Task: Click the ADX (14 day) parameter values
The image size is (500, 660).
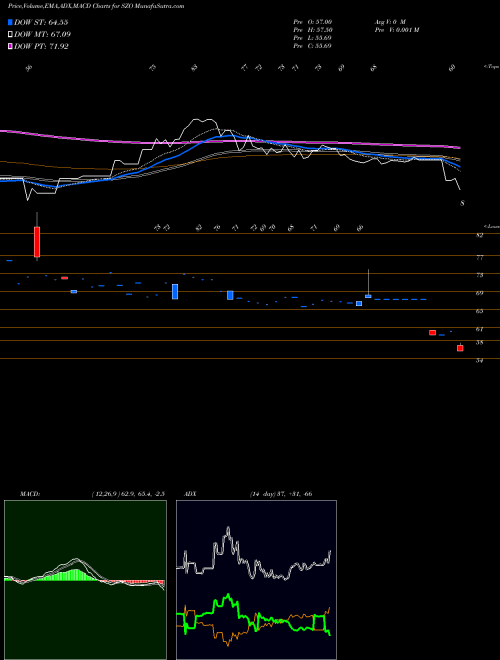Action: coord(281,493)
